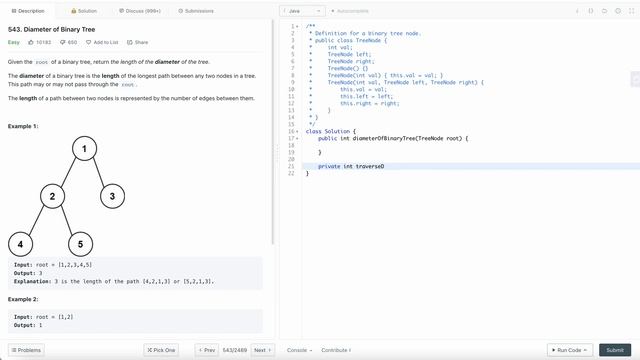The height and width of the screenshot is (360, 640).
Task: Go to the Next problem
Action: tap(262, 350)
